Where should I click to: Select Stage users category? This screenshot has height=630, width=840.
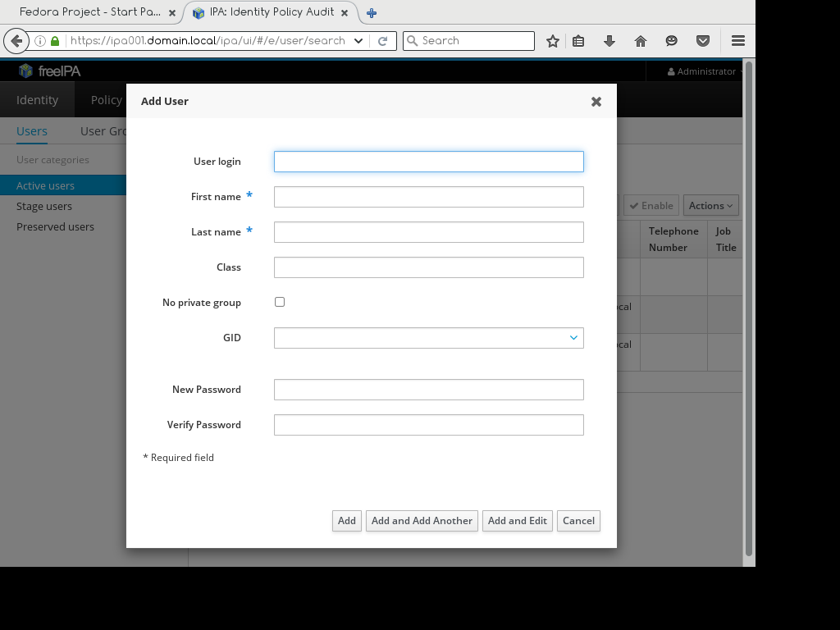tap(44, 206)
